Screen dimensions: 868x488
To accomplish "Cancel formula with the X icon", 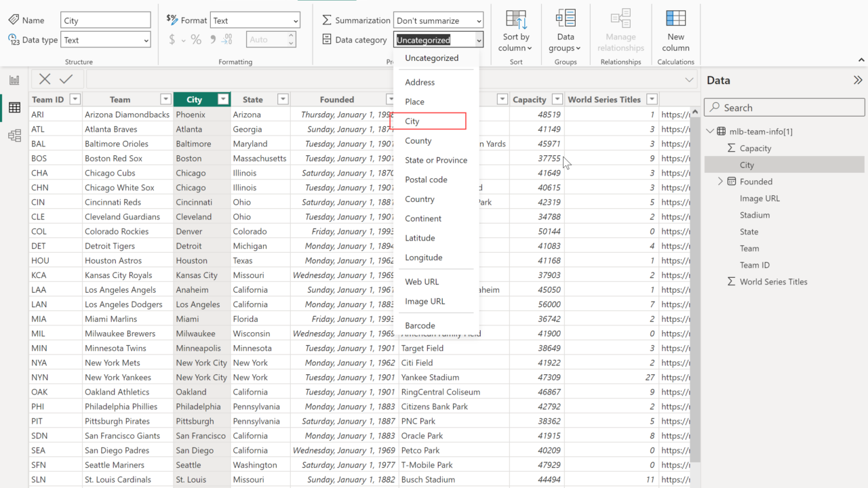I will coord(45,79).
